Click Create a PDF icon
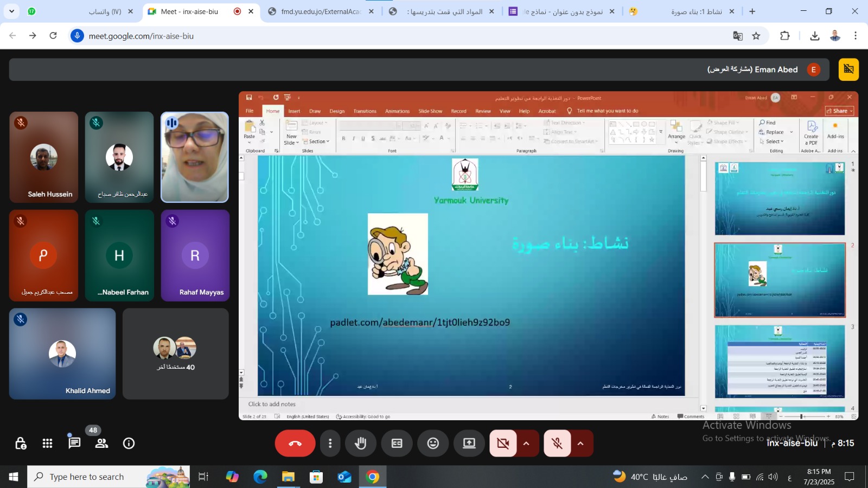Image resolution: width=868 pixels, height=488 pixels. (x=811, y=132)
